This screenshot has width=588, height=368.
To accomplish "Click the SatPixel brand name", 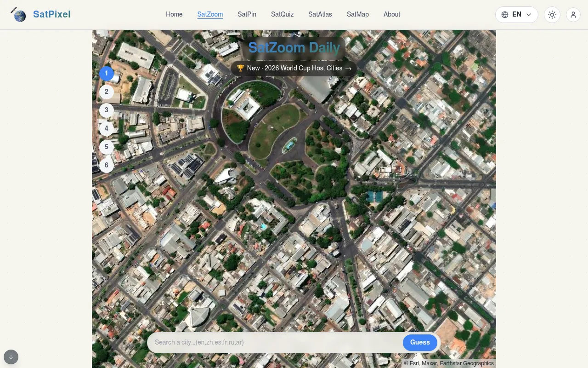I will tap(52, 14).
